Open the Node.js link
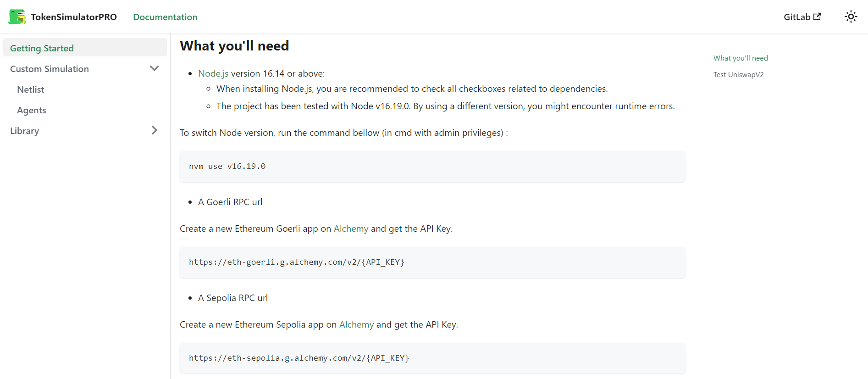 tap(213, 73)
